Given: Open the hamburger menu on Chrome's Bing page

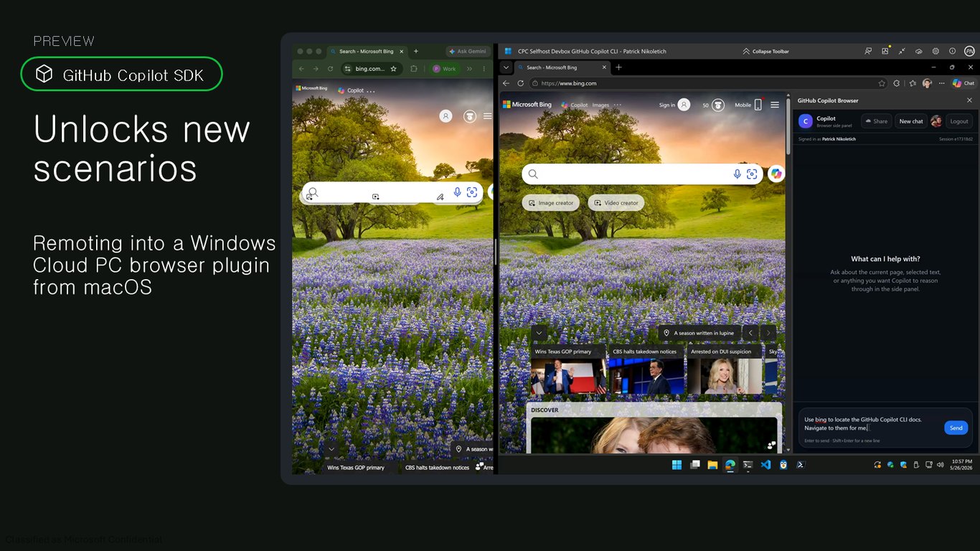Looking at the screenshot, I should pos(488,116).
